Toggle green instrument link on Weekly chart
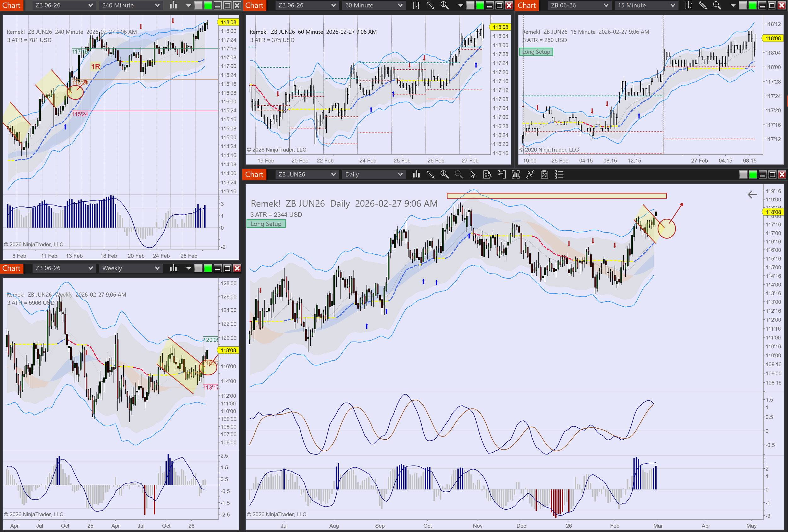The image size is (788, 532). 208,268
